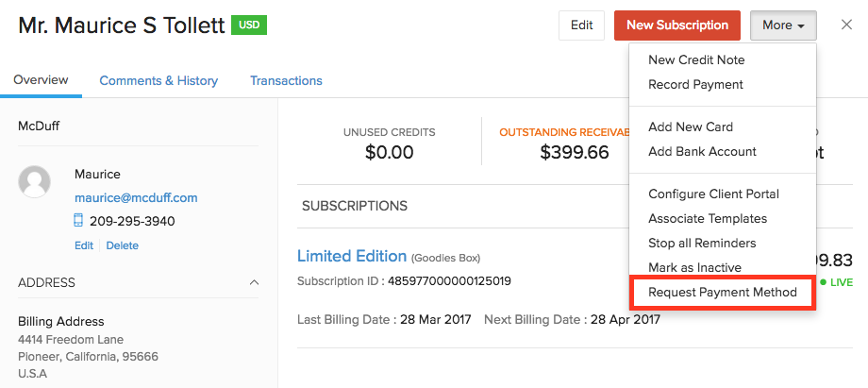
Task: Click the mobile phone icon
Action: [x=79, y=221]
